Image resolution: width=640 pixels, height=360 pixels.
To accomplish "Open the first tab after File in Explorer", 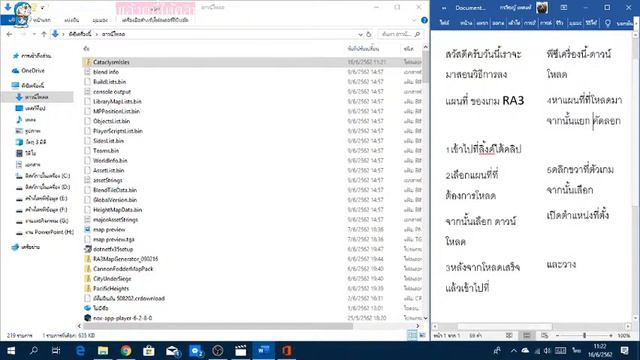I will coord(42,20).
